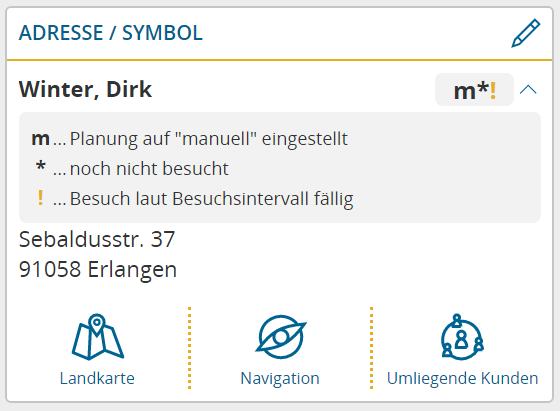Click the m*! symbol badge
Image resolution: width=560 pixels, height=411 pixels.
(x=474, y=90)
